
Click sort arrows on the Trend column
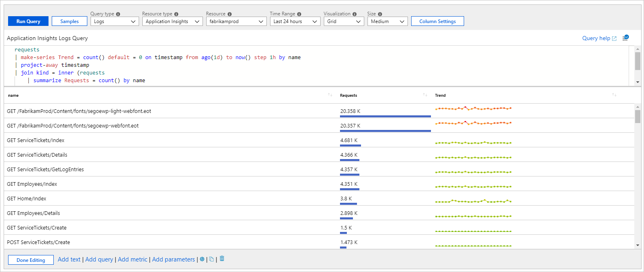click(x=614, y=95)
